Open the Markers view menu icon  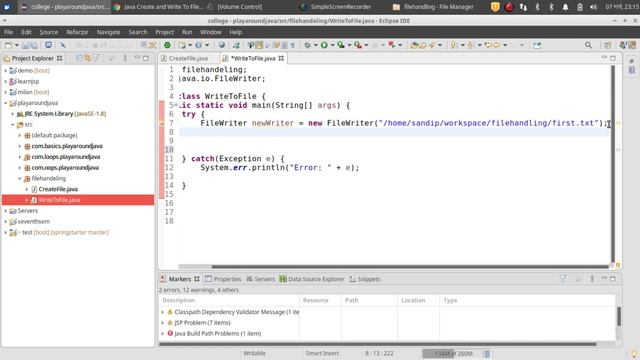coord(592,279)
